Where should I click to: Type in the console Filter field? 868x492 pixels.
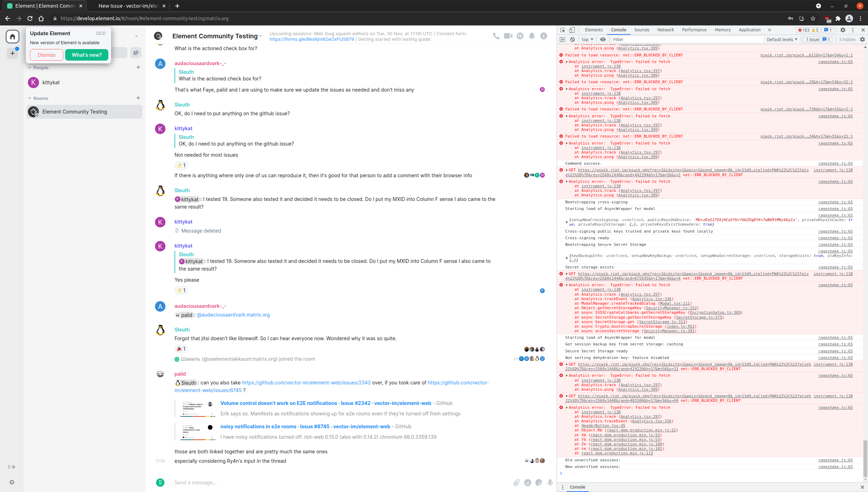pyautogui.click(x=687, y=39)
